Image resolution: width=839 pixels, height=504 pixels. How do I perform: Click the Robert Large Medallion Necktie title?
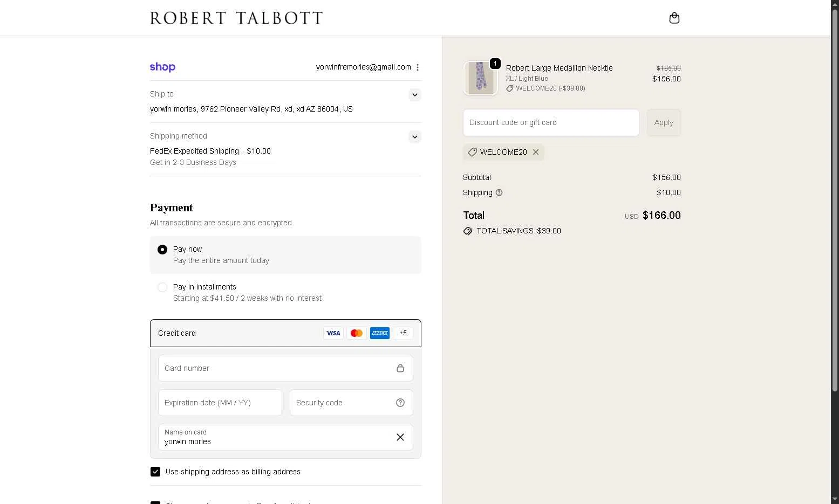coord(560,68)
